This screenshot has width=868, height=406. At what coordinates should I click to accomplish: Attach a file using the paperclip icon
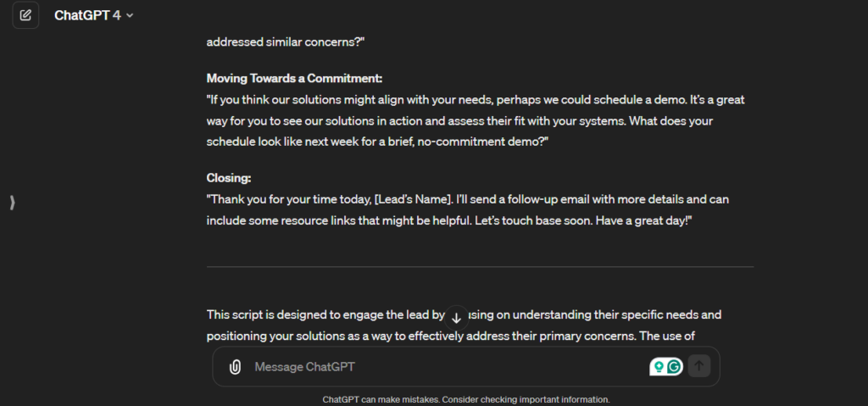pyautogui.click(x=235, y=367)
